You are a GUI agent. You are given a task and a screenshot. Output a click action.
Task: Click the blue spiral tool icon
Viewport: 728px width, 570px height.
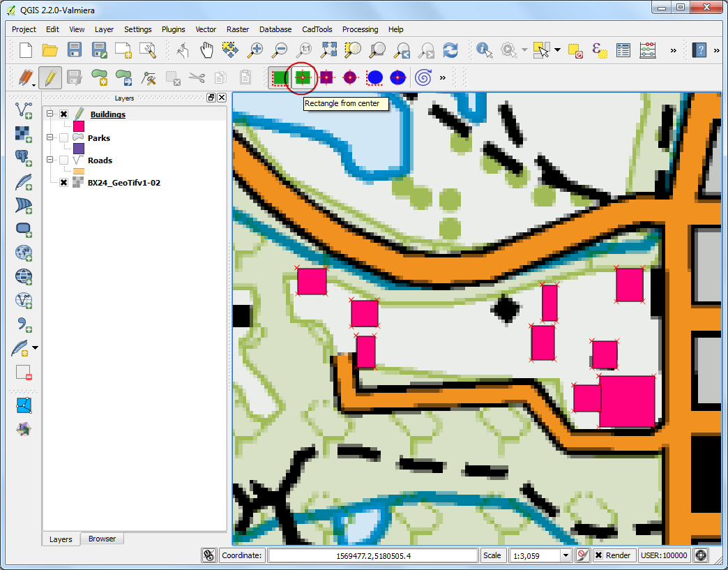(423, 77)
